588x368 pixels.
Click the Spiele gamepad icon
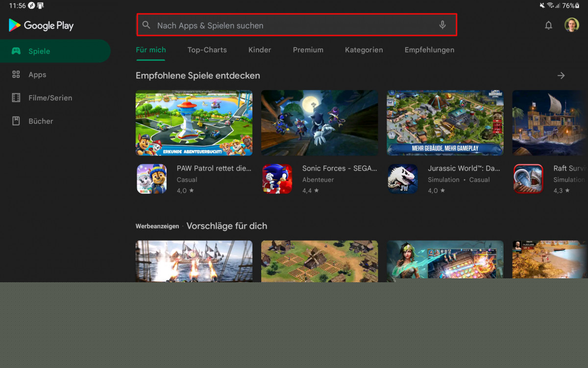(x=16, y=51)
